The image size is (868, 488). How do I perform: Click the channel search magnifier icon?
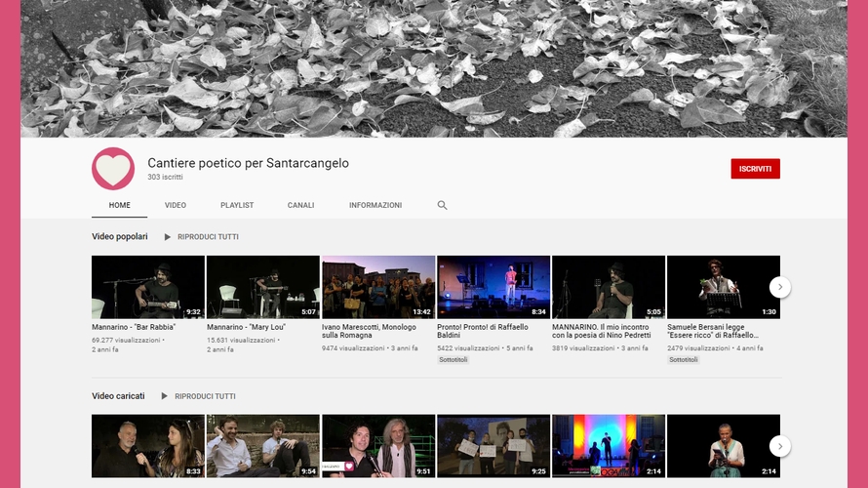tap(442, 206)
